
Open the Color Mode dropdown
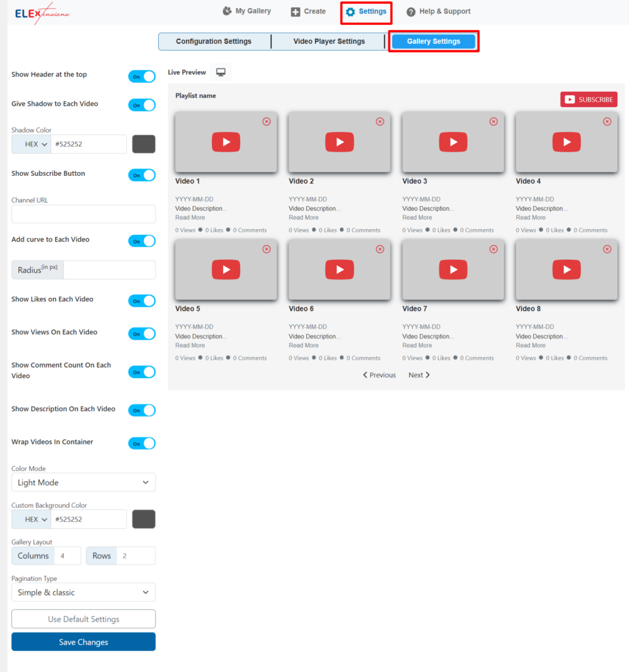coord(83,482)
